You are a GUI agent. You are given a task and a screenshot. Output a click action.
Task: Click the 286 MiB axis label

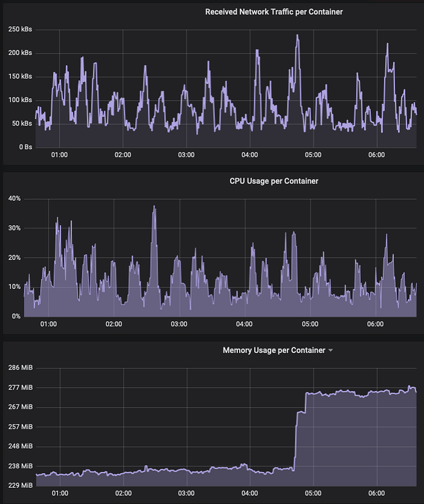click(20, 368)
